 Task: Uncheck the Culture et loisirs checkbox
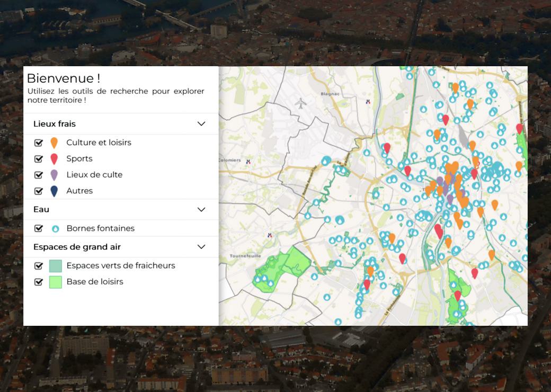[39, 142]
